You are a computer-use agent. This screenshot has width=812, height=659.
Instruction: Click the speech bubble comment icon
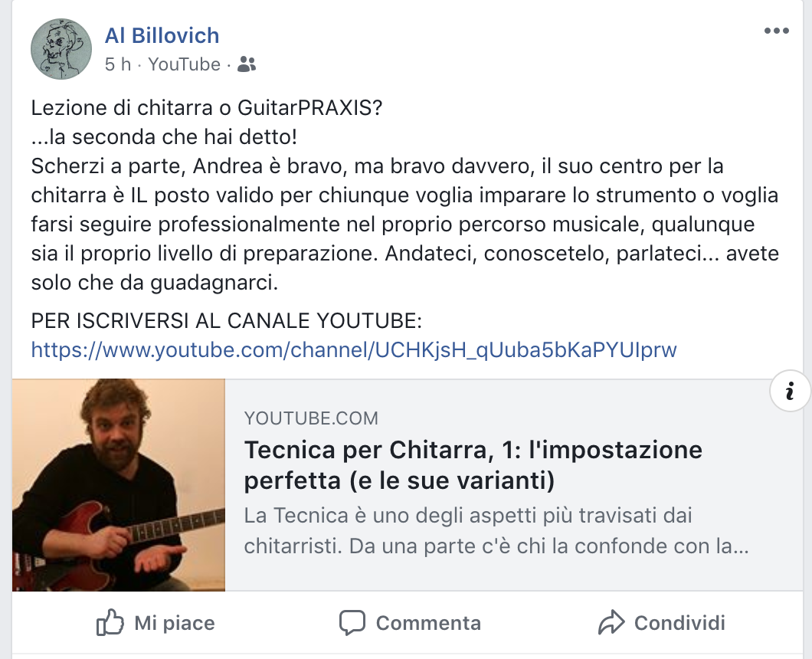[352, 623]
